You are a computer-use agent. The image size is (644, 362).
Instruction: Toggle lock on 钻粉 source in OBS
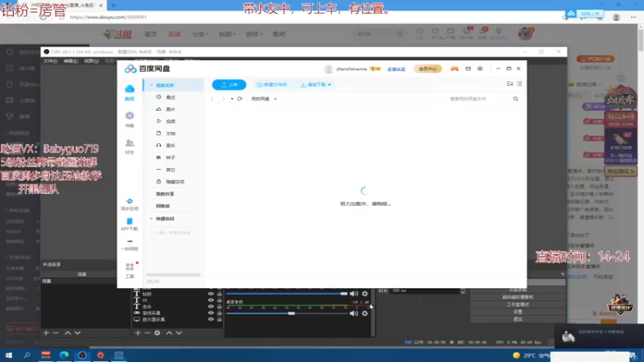click(219, 294)
